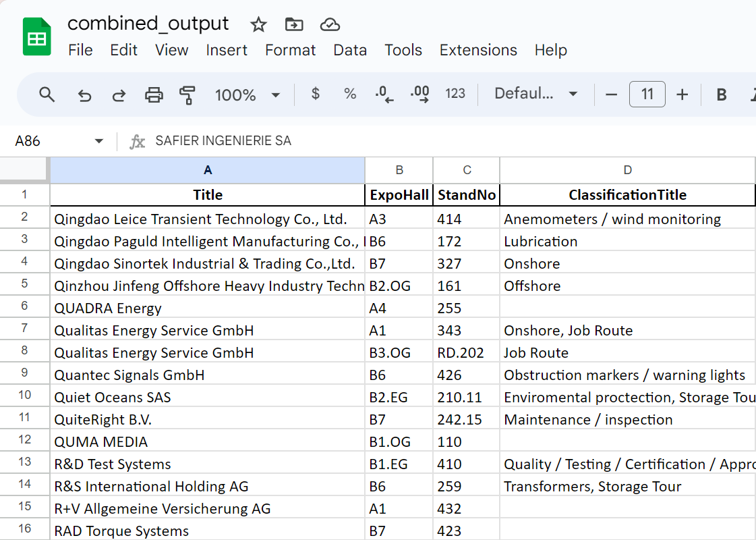This screenshot has width=756, height=540.
Task: Click the Move to folder icon
Action: [294, 24]
